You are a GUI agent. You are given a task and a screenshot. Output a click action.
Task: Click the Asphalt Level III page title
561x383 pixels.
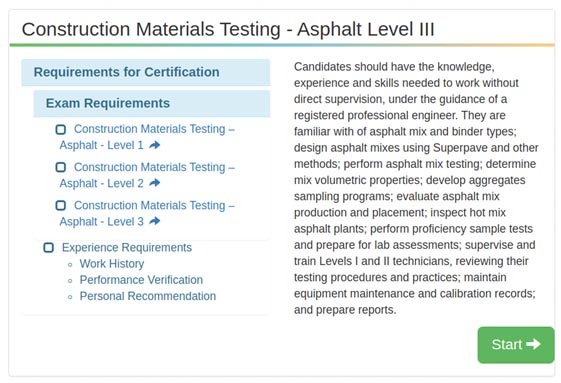click(x=228, y=29)
